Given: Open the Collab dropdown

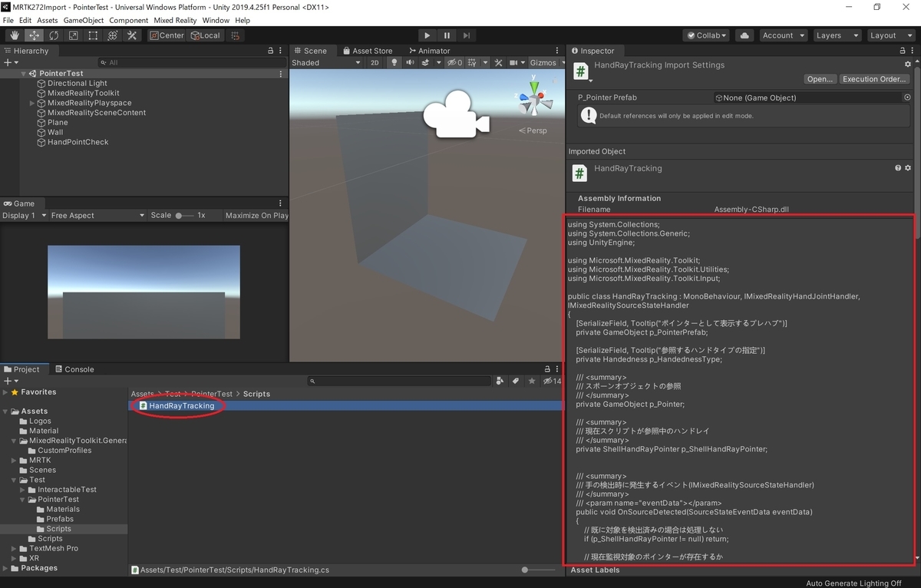Looking at the screenshot, I should click(x=707, y=35).
